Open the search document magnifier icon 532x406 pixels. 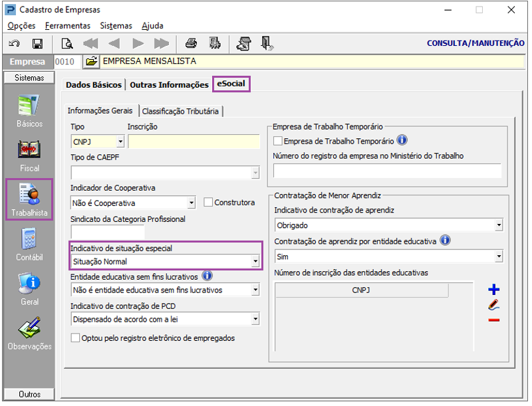[67, 43]
